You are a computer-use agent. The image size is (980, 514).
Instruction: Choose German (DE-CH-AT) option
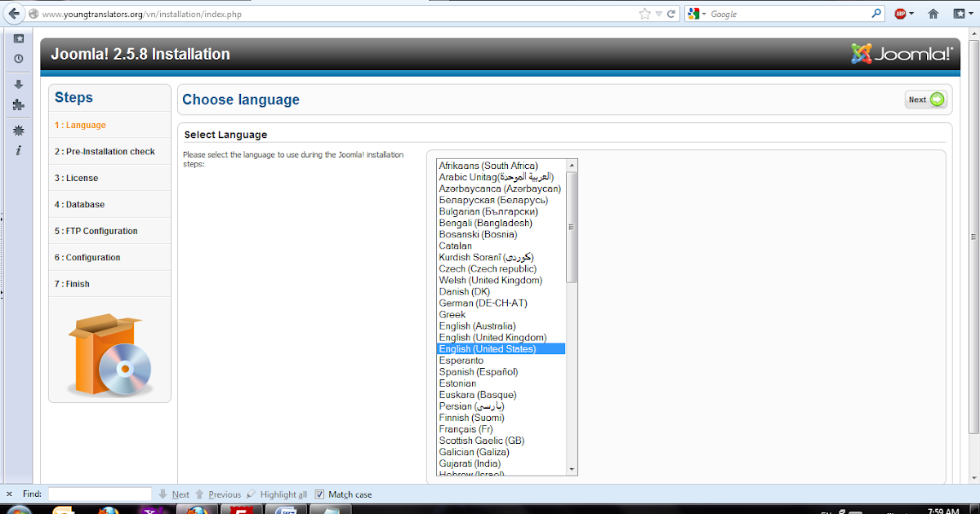point(501,303)
